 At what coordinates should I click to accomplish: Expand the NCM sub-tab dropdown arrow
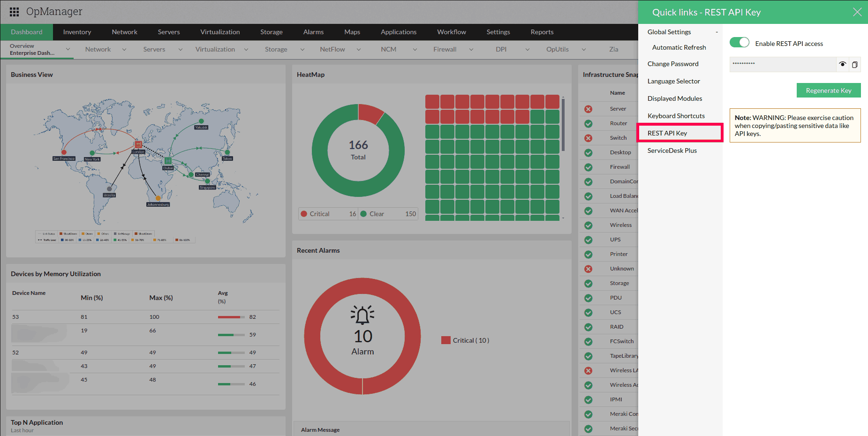click(x=415, y=49)
